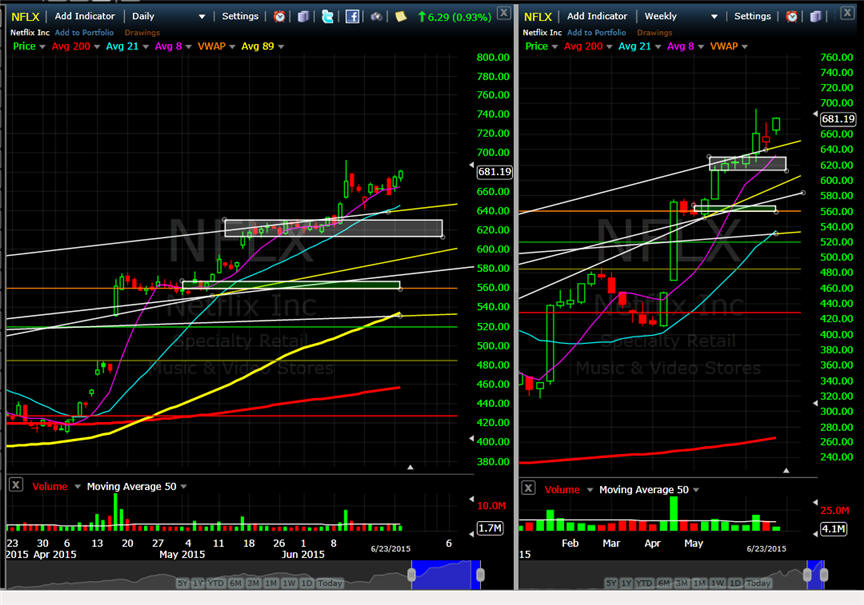Click NFLX ticker symbol on Weekly chart
Screen dimensions: 864x605
[x=538, y=17]
